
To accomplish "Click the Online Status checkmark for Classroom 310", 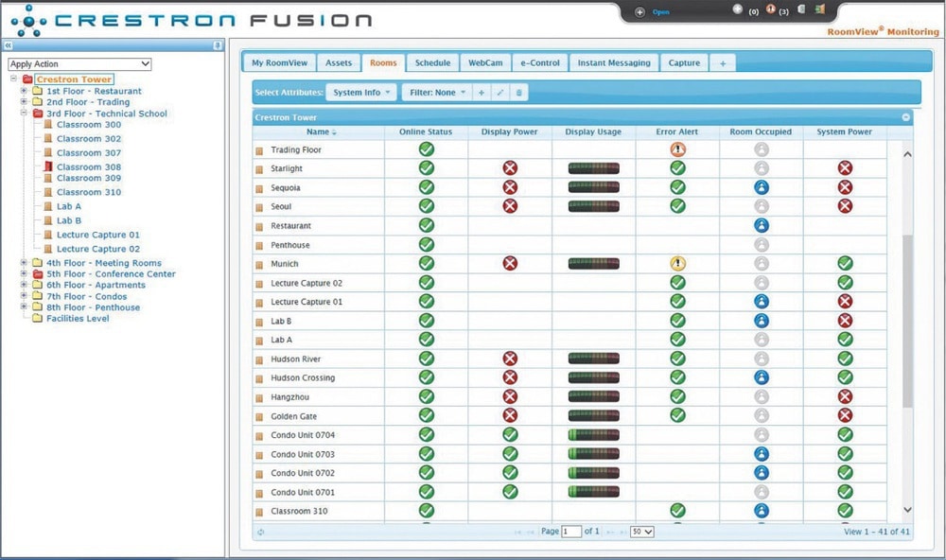I will click(x=427, y=511).
